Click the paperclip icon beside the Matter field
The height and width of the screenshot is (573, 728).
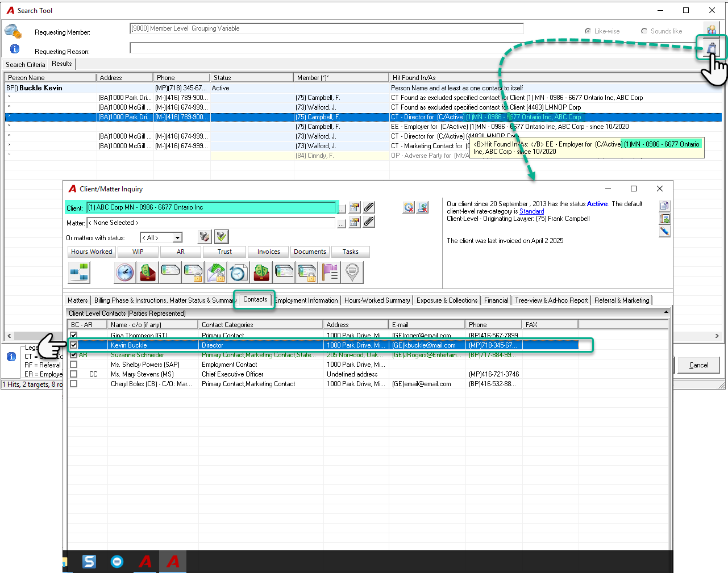(x=369, y=222)
